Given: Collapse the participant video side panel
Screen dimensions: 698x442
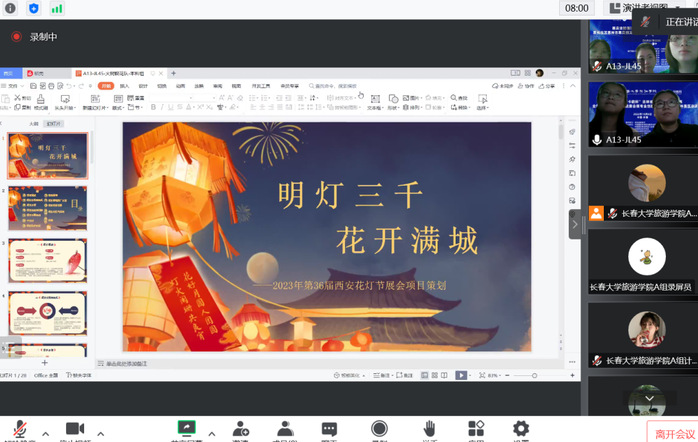Looking at the screenshot, I should point(575,225).
